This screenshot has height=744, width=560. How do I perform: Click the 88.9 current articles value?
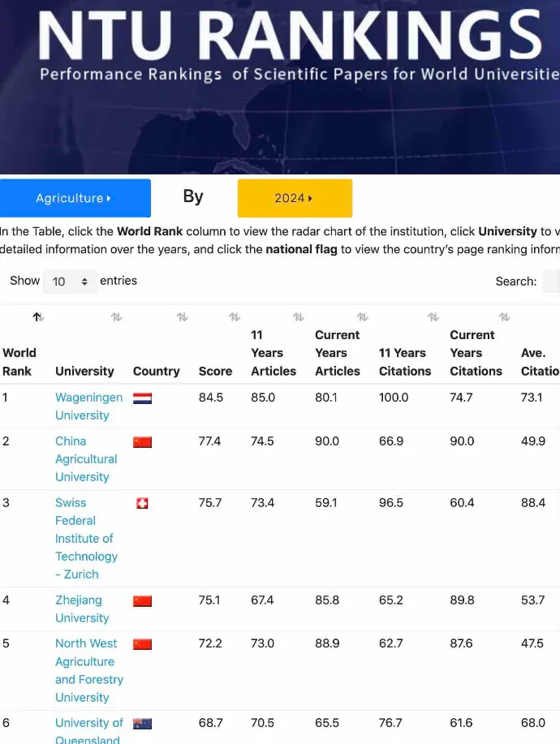pyautogui.click(x=327, y=643)
